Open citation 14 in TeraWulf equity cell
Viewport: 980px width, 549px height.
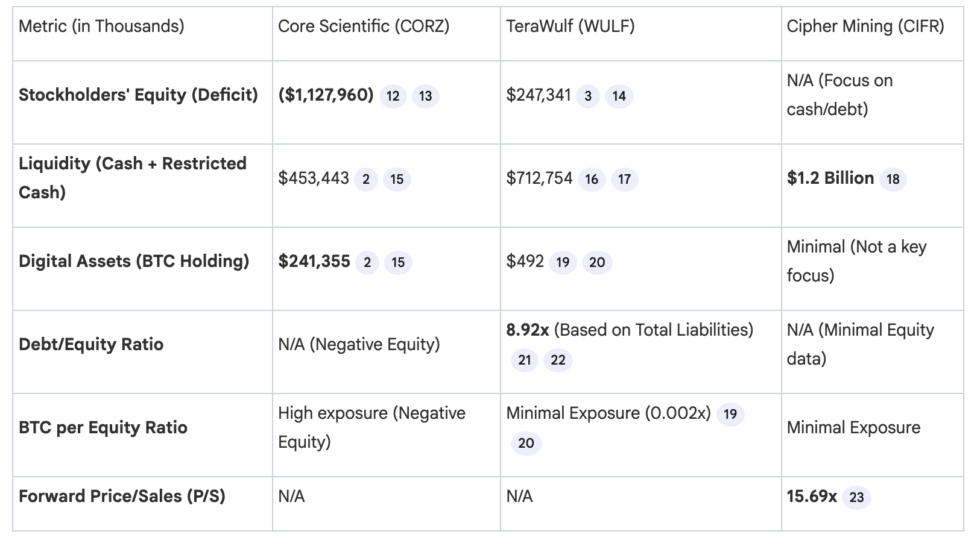619,96
